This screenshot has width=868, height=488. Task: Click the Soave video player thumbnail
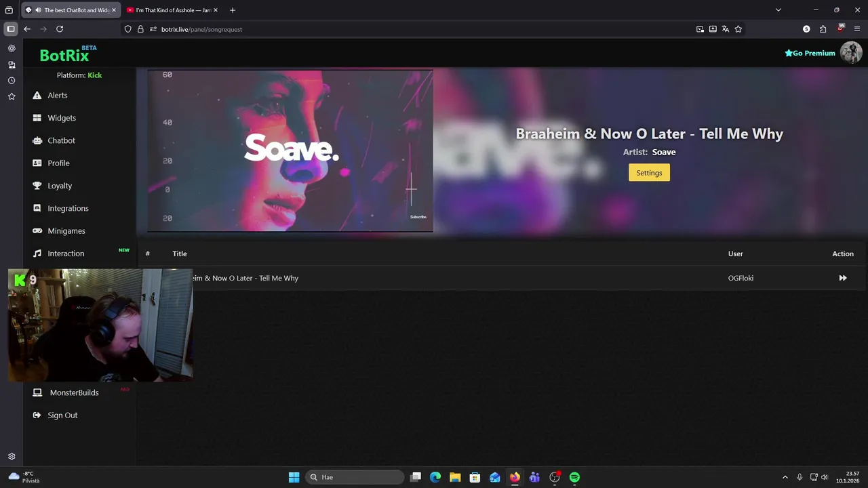pyautogui.click(x=290, y=150)
